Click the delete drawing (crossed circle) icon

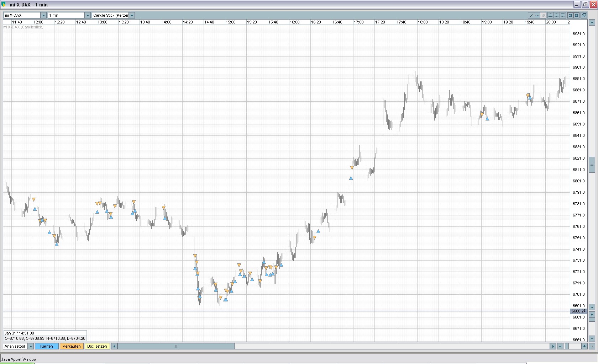543,15
